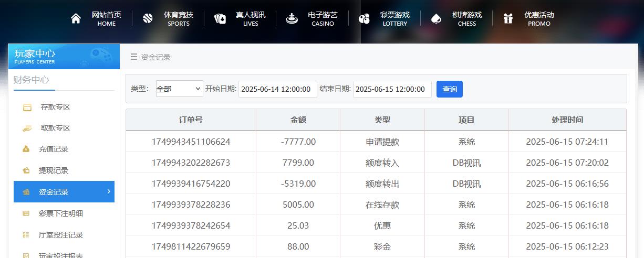Click the amount -7777.00
The image size is (644, 258).
coord(298,142)
